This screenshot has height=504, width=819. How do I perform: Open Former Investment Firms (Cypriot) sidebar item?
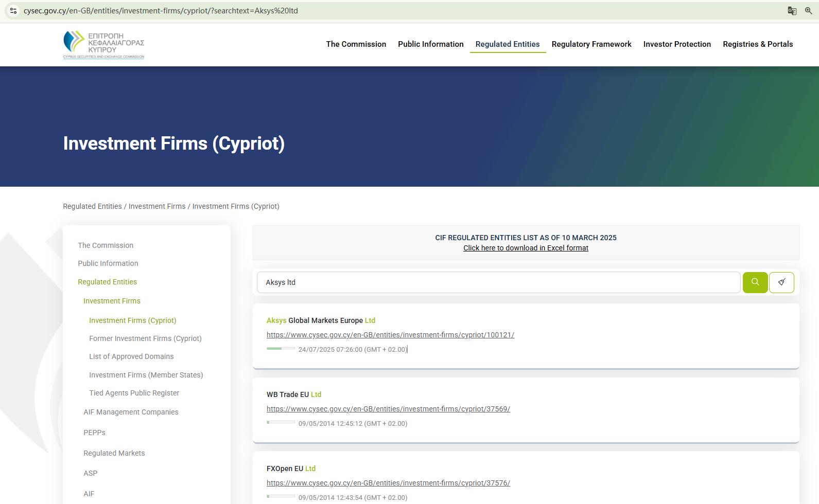(145, 338)
